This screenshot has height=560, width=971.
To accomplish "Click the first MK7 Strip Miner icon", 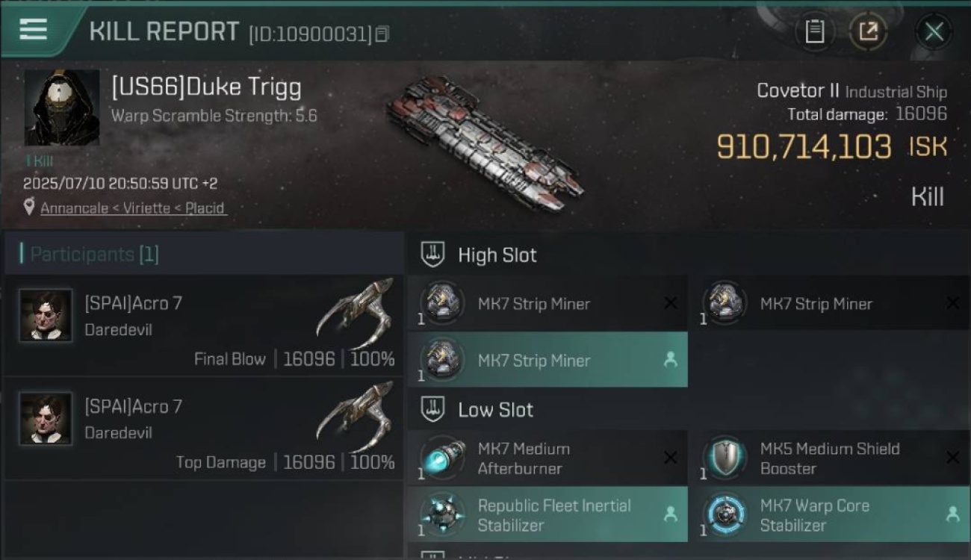I will [x=443, y=303].
